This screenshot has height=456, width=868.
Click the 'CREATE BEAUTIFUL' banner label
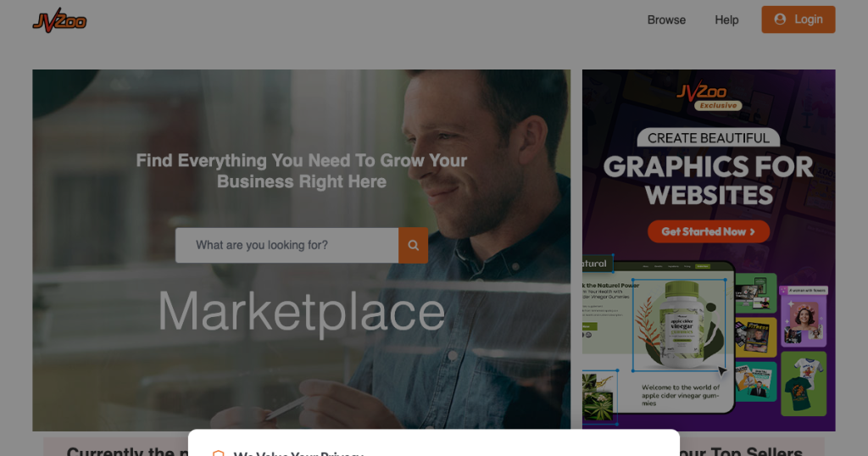[x=709, y=138]
